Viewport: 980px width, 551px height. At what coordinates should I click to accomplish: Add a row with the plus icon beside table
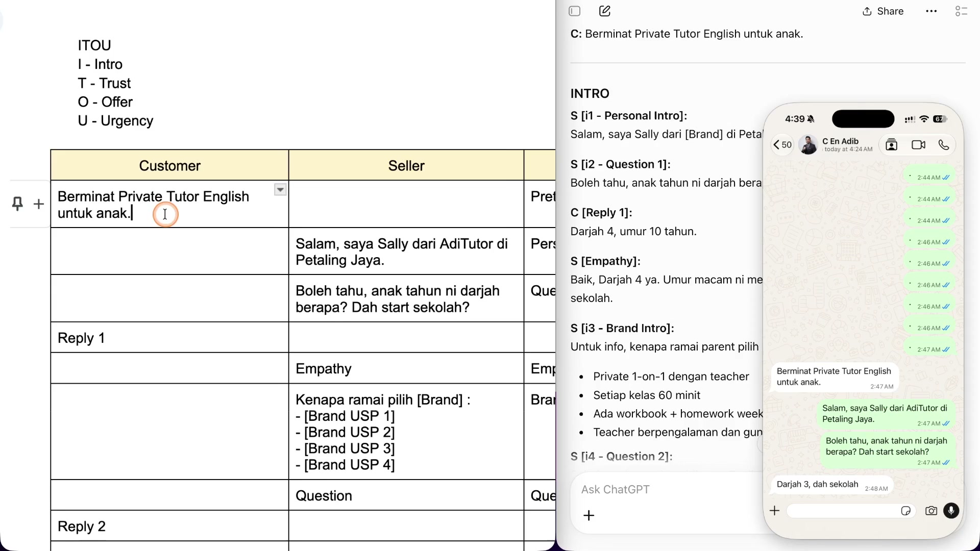(39, 205)
